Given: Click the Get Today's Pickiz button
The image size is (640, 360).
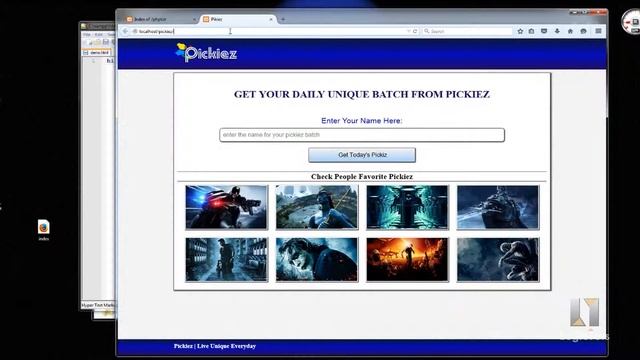Looking at the screenshot, I should tap(362, 155).
